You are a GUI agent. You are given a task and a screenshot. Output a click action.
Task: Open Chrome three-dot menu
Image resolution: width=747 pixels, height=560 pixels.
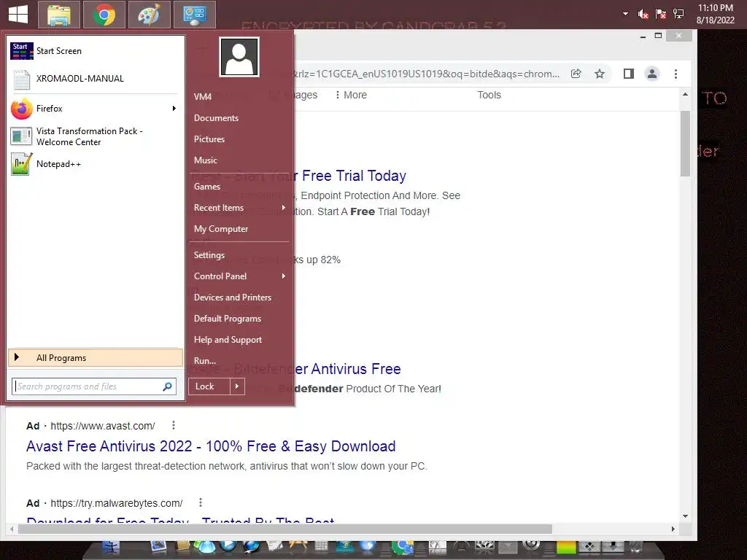click(676, 74)
